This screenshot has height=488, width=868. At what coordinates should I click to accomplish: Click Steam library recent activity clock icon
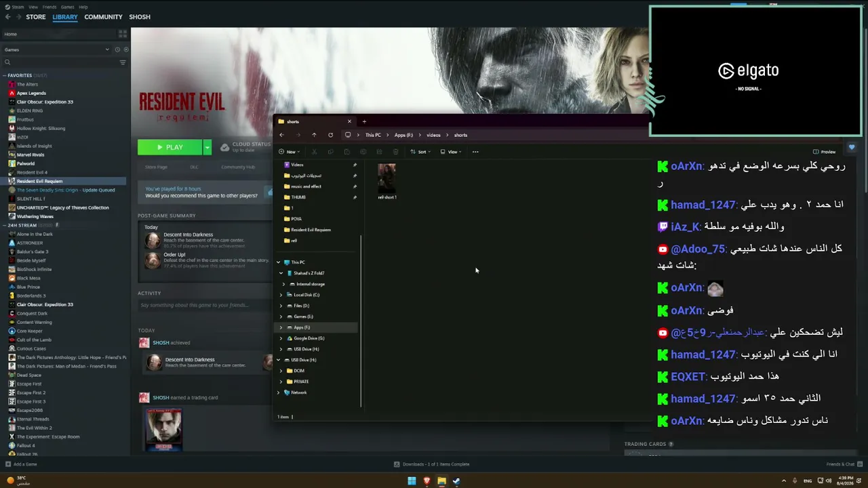(117, 49)
